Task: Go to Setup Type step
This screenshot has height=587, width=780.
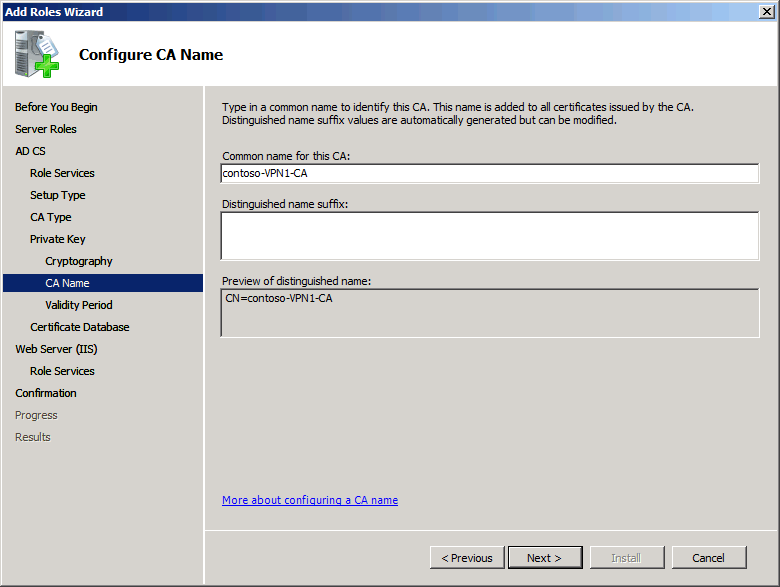Action: pyautogui.click(x=58, y=195)
